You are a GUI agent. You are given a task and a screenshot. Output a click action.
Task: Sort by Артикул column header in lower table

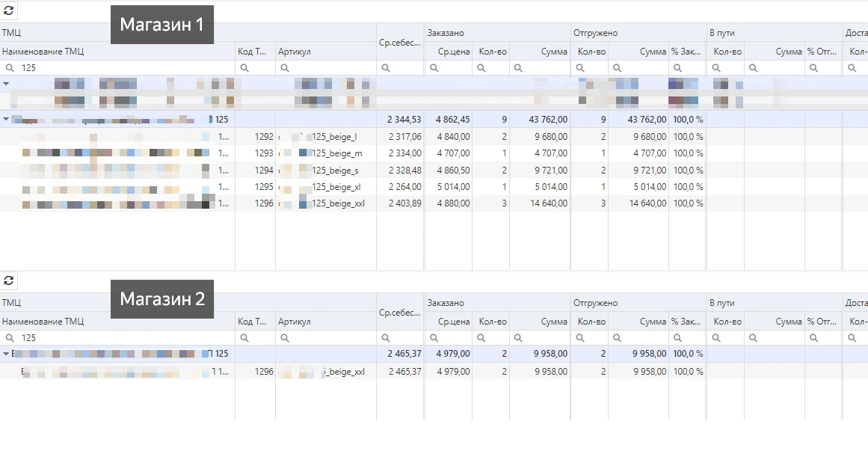(x=294, y=322)
